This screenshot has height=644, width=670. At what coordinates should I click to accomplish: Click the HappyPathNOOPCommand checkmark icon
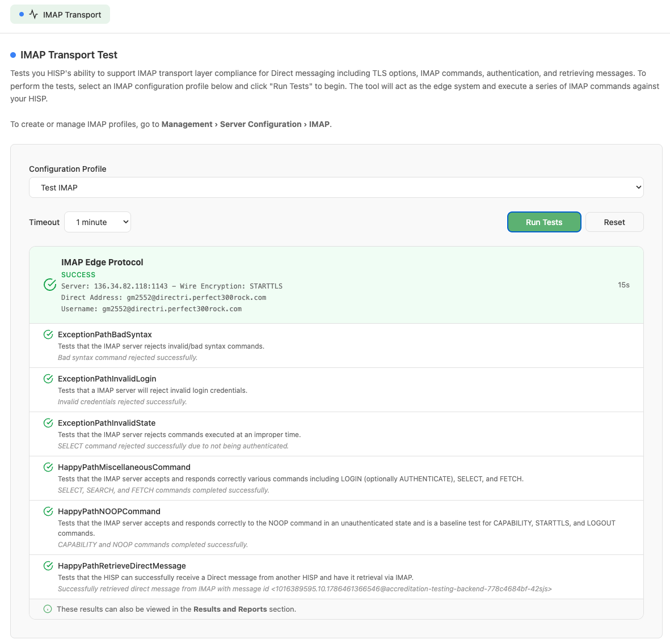click(48, 511)
